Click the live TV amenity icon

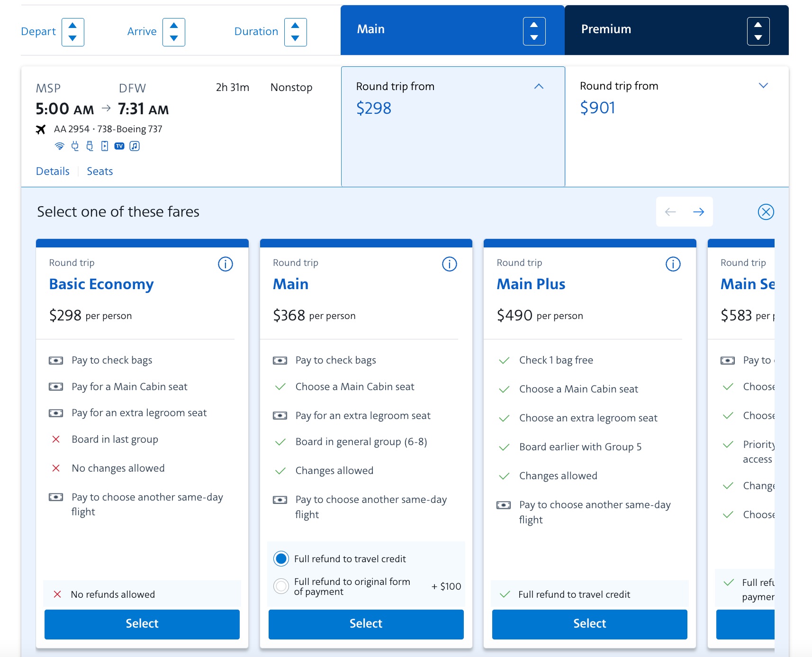pos(120,146)
